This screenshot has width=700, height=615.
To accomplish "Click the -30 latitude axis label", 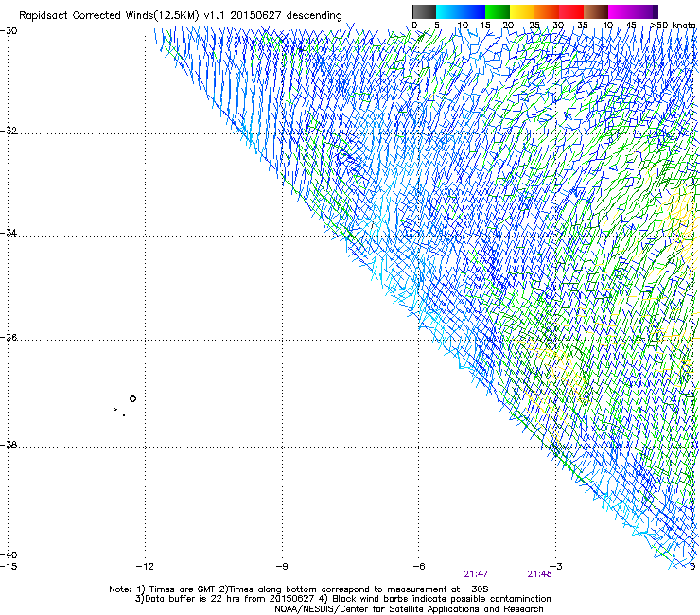I will point(9,31).
